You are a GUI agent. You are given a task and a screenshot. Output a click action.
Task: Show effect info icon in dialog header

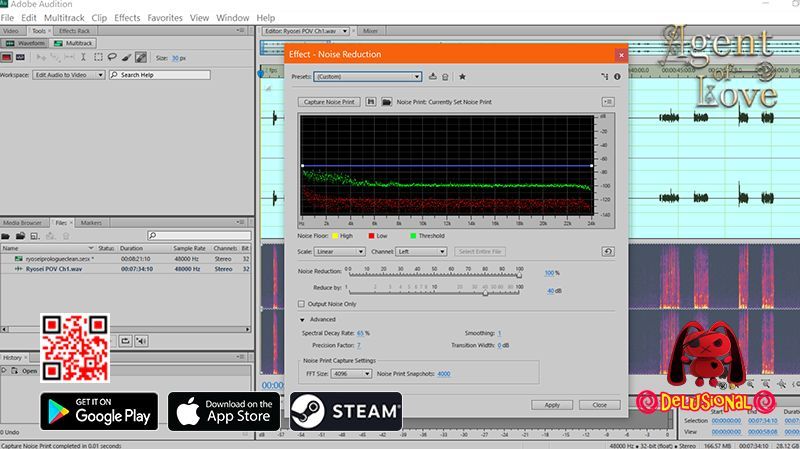pyautogui.click(x=617, y=77)
